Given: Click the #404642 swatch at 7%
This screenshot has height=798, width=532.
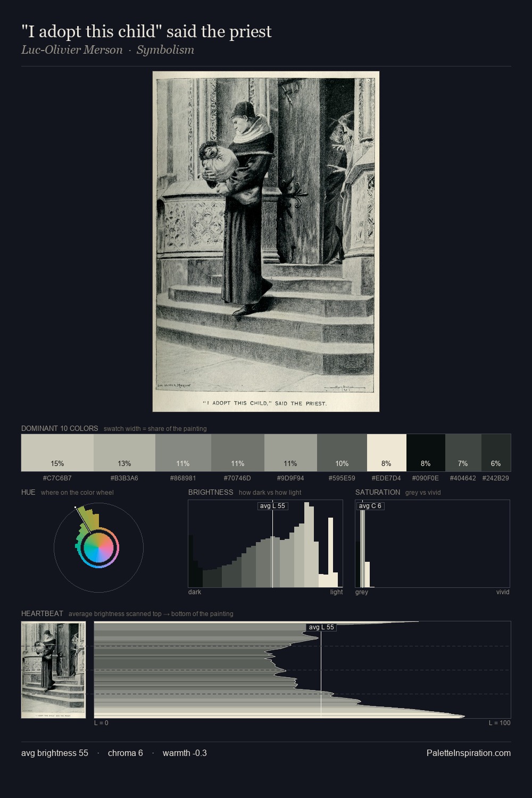Looking at the screenshot, I should (463, 453).
